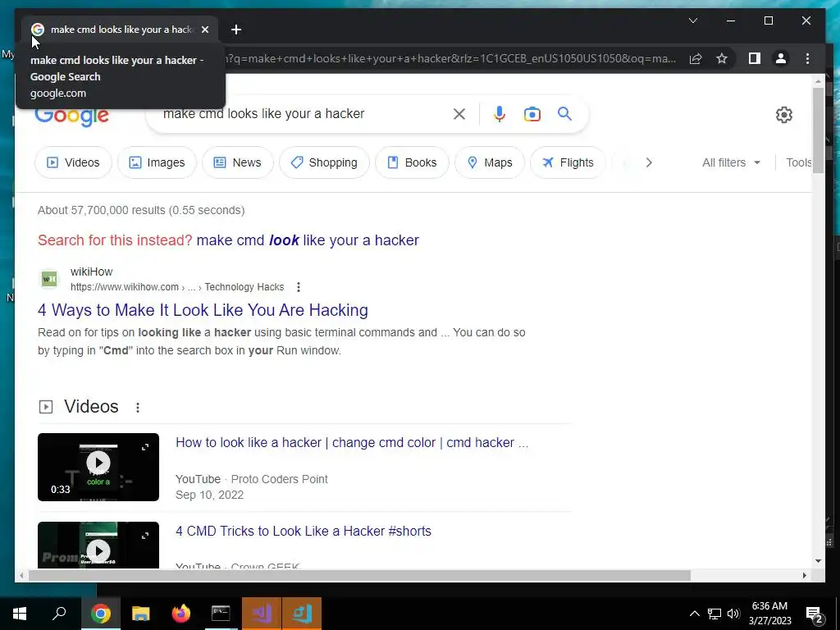
Task: Open '4 CMD Tricks to Look Like a Hacker #shorts'
Action: [x=304, y=531]
